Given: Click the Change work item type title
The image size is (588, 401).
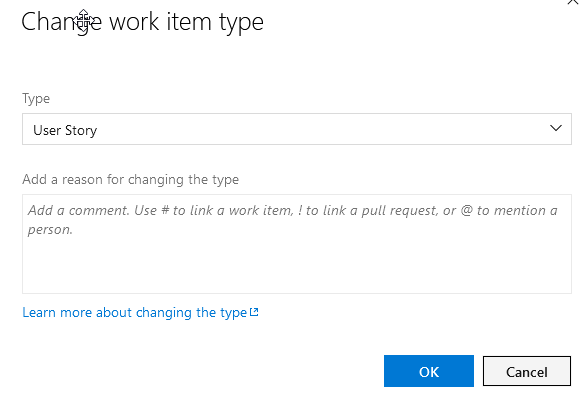Looking at the screenshot, I should (x=142, y=22).
